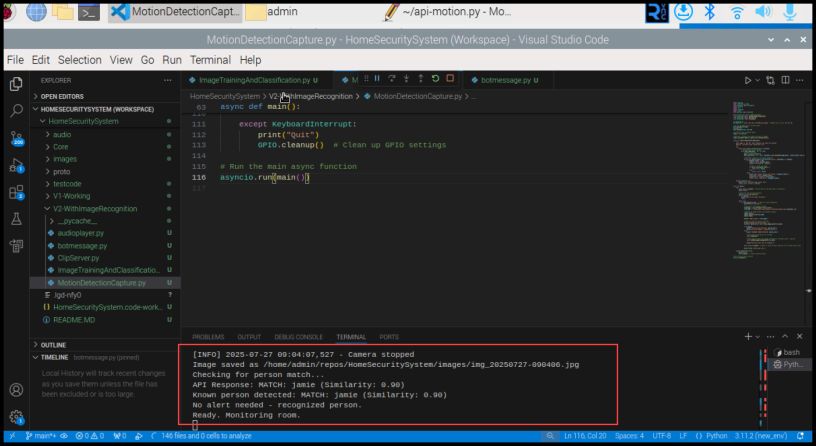Click Step Out in debug toolbar
816x446 pixels.
pos(420,79)
